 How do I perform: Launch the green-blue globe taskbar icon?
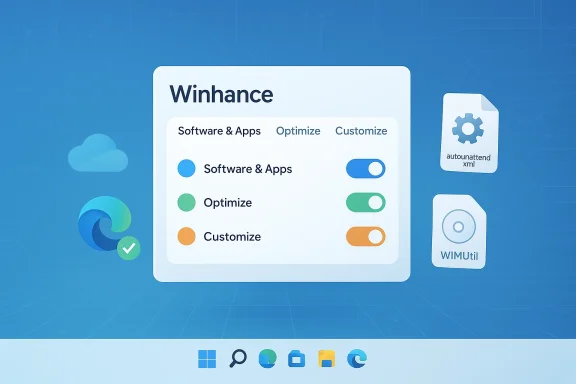(267, 359)
